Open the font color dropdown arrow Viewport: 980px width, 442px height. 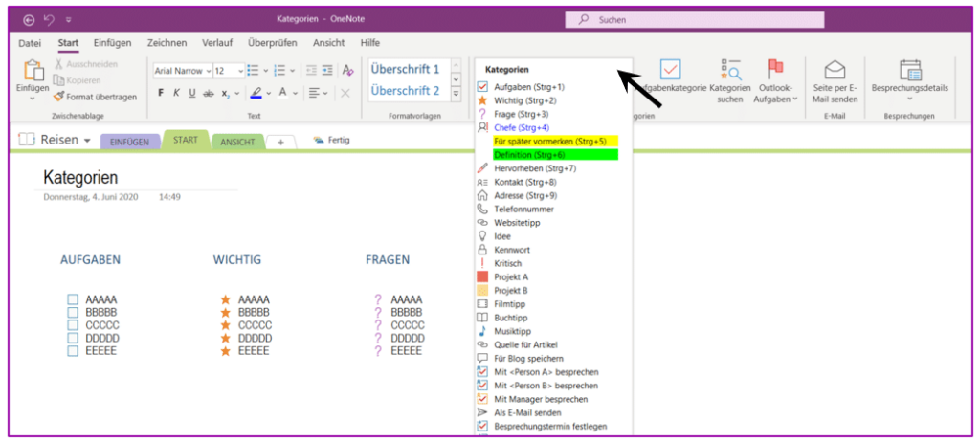tap(295, 93)
